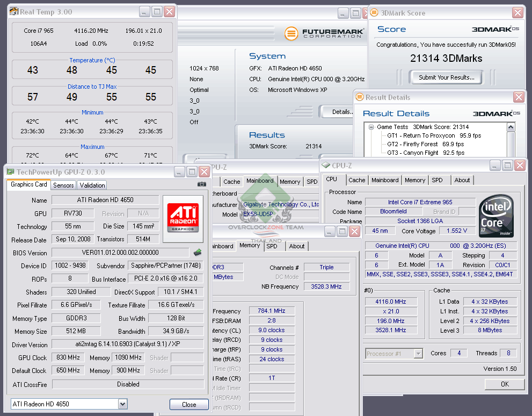Click the Intel Core i7 Extreme 965 name field
This screenshot has height=416, width=532.
(420, 202)
